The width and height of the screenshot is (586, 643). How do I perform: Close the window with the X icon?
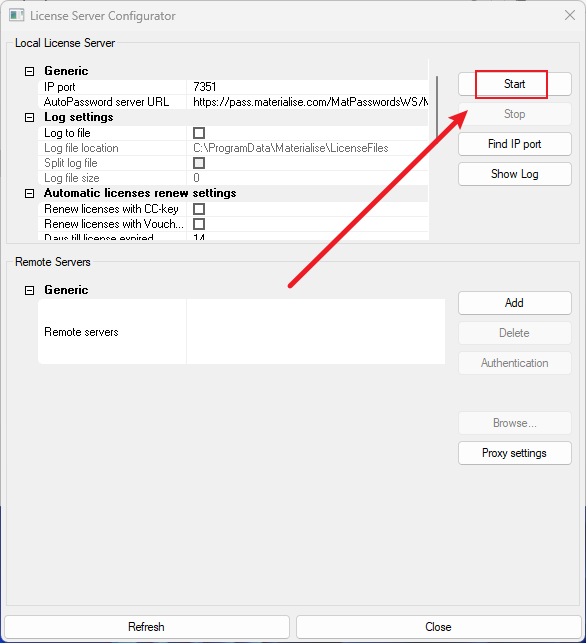[x=570, y=16]
